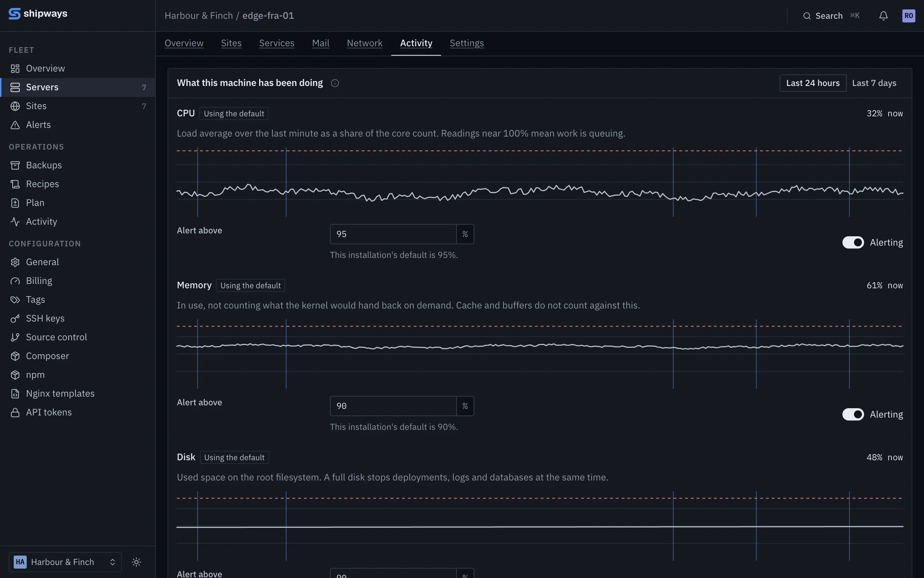Open the Search box
The image size is (924, 578).
[x=831, y=16]
